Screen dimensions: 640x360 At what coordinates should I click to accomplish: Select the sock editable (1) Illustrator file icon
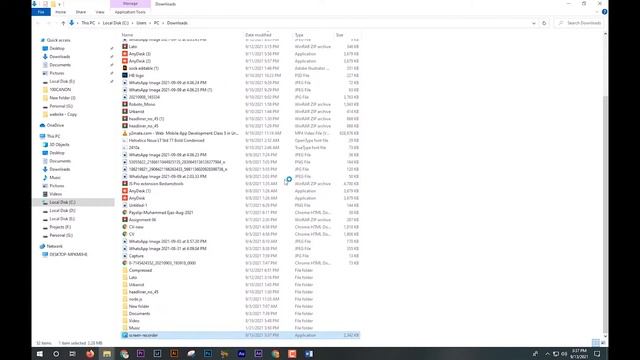(125, 68)
